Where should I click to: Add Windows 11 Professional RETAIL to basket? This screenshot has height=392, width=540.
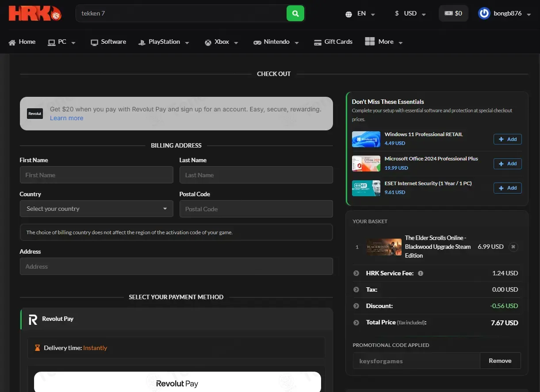point(508,139)
